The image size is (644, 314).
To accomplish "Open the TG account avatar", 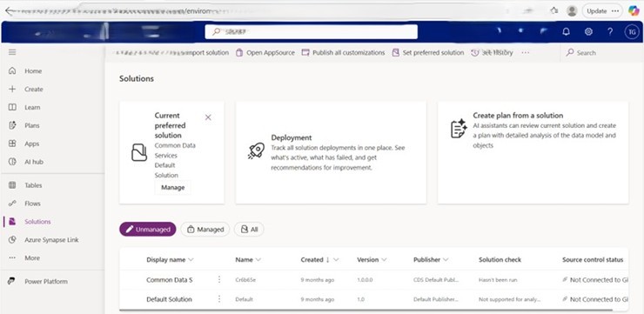I will [632, 31].
